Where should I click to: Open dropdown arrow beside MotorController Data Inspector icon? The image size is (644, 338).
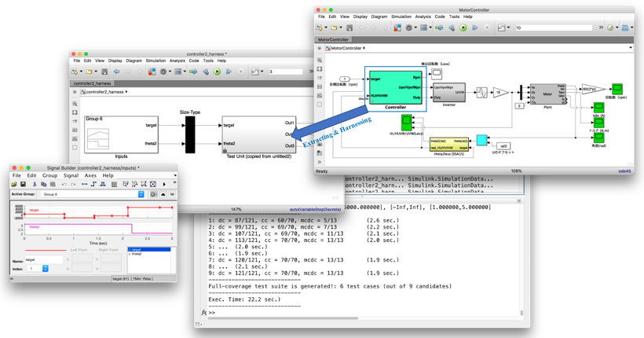[508, 28]
